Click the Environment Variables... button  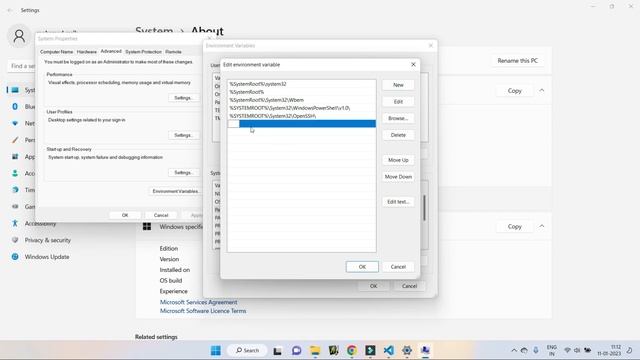[x=176, y=191]
